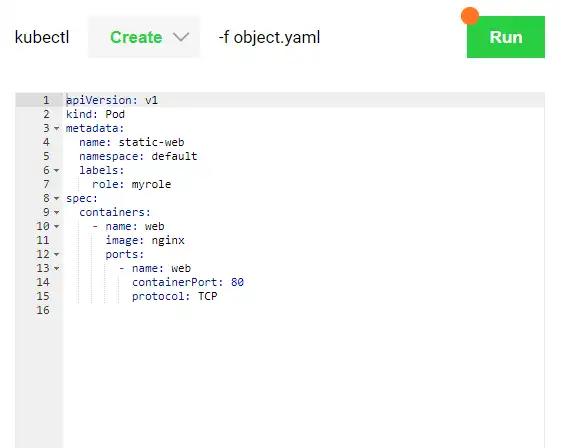Collapse the fold arrow on line 10
The width and height of the screenshot is (562, 448).
tap(57, 226)
